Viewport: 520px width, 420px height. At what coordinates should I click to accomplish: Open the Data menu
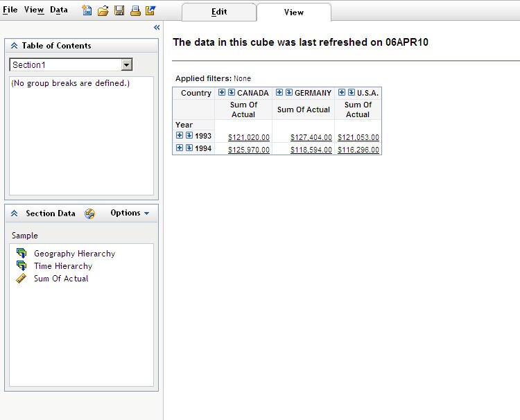tap(59, 10)
